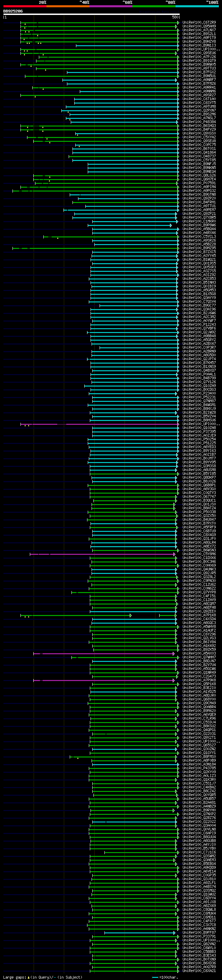This screenshot has height=980, width=222.
Task: Open hit UniRef100_A7LNX7
Action: (x=199, y=30)
